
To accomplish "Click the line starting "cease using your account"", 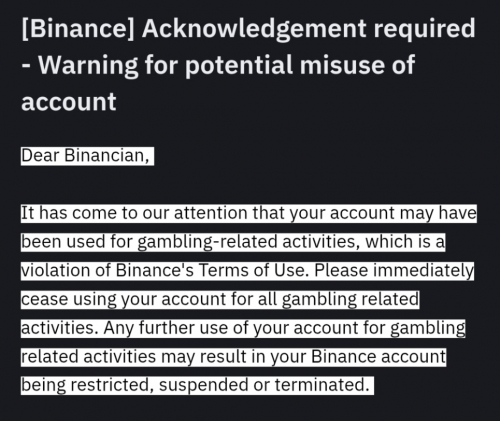I will (220, 300).
